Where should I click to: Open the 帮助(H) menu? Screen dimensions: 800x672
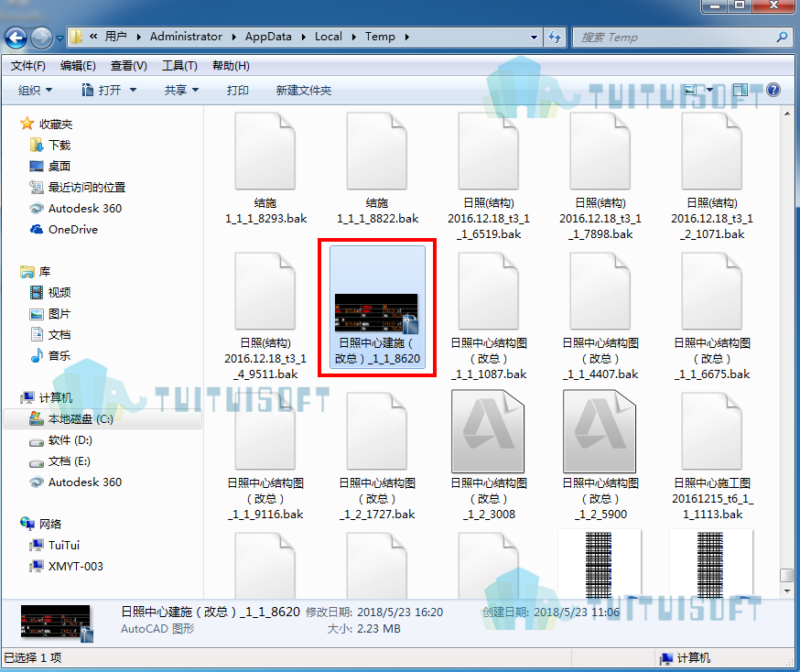tap(231, 66)
